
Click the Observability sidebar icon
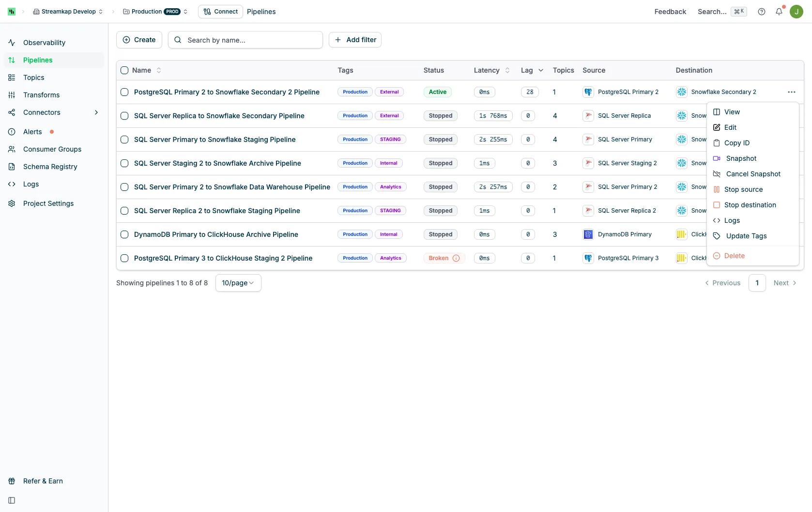[x=12, y=43]
